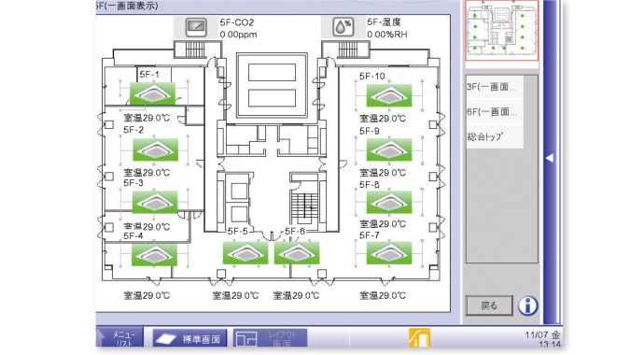
Task: Select the 5F-4 air conditioner unit icon
Action: [154, 255]
